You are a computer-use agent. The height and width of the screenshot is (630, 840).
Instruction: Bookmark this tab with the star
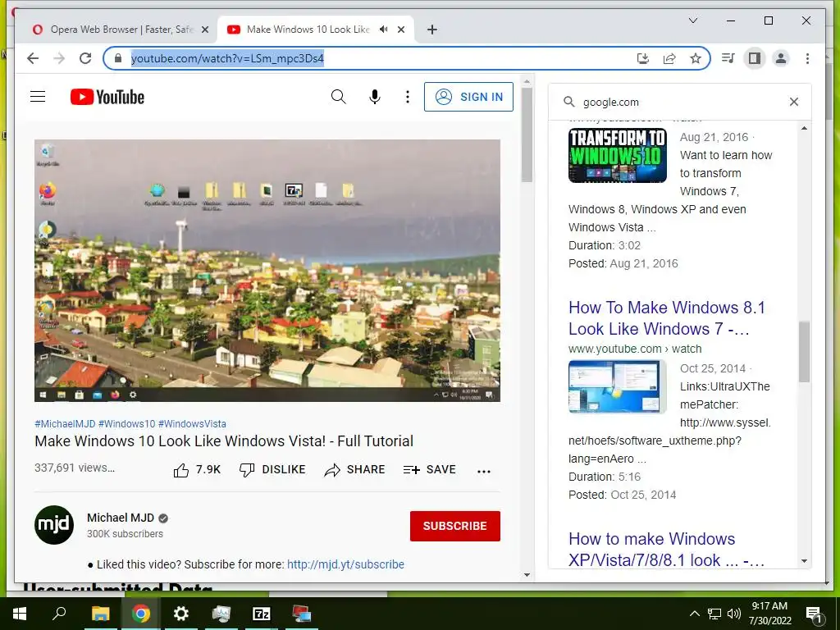[696, 58]
